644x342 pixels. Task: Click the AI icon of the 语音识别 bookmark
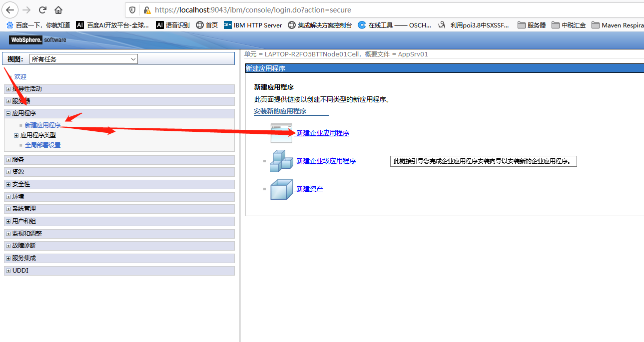click(x=160, y=25)
